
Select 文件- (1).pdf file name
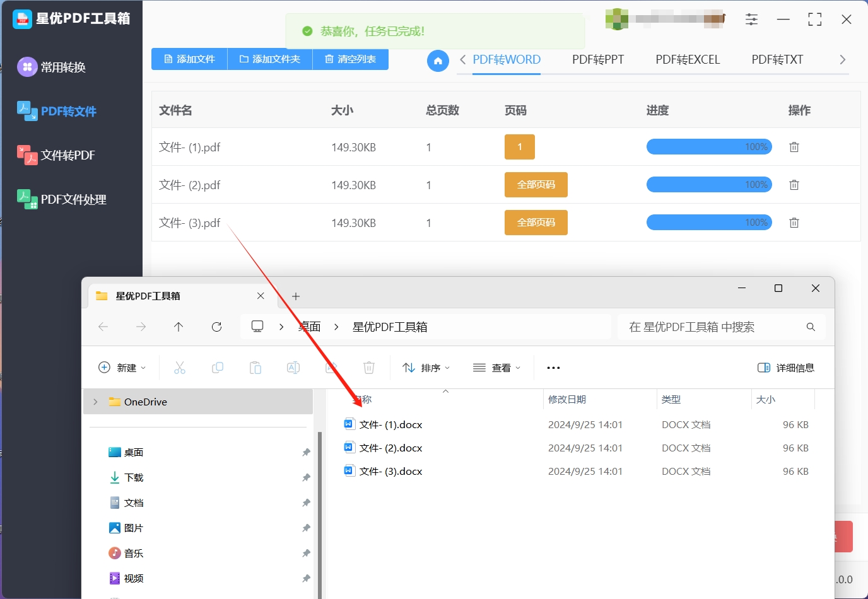(190, 147)
